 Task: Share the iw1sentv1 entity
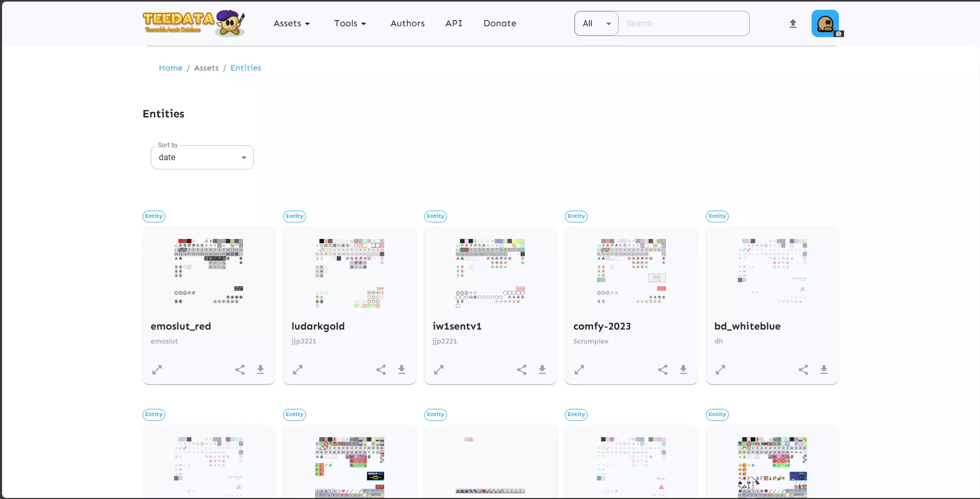click(522, 370)
